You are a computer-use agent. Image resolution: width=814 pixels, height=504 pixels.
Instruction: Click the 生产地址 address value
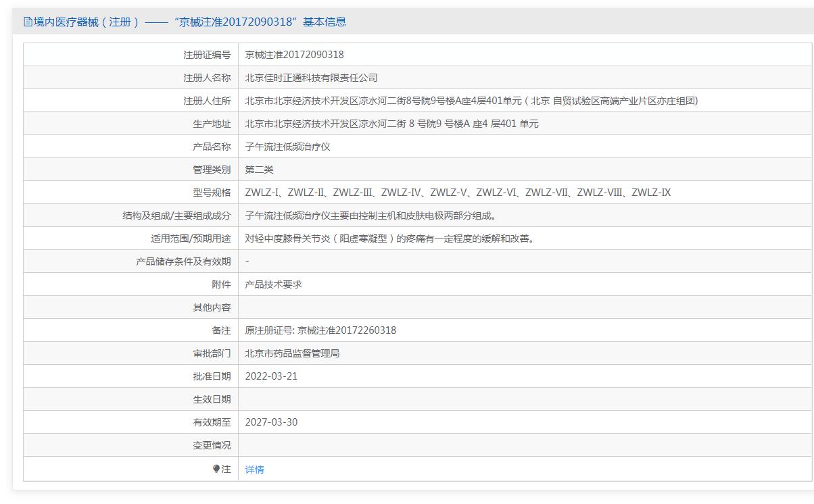click(x=391, y=124)
